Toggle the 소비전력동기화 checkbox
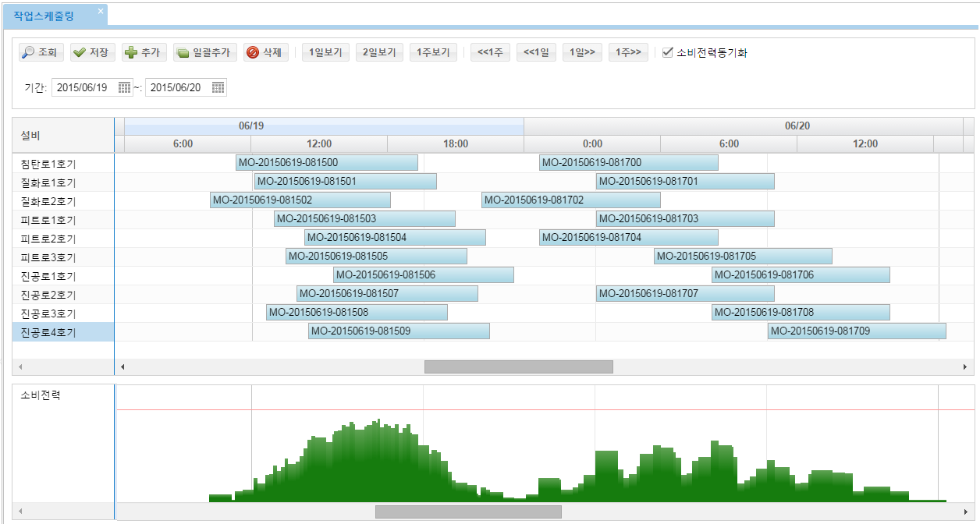 (x=667, y=52)
